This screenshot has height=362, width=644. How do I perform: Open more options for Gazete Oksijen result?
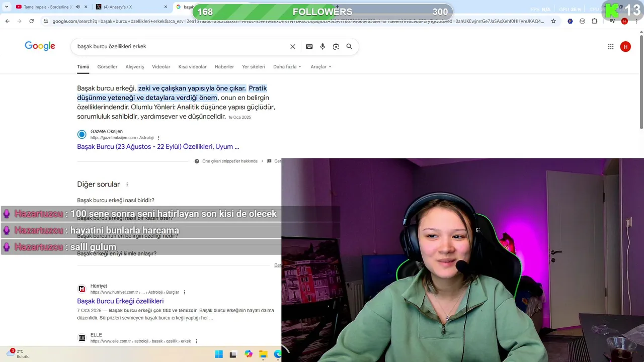pyautogui.click(x=158, y=138)
